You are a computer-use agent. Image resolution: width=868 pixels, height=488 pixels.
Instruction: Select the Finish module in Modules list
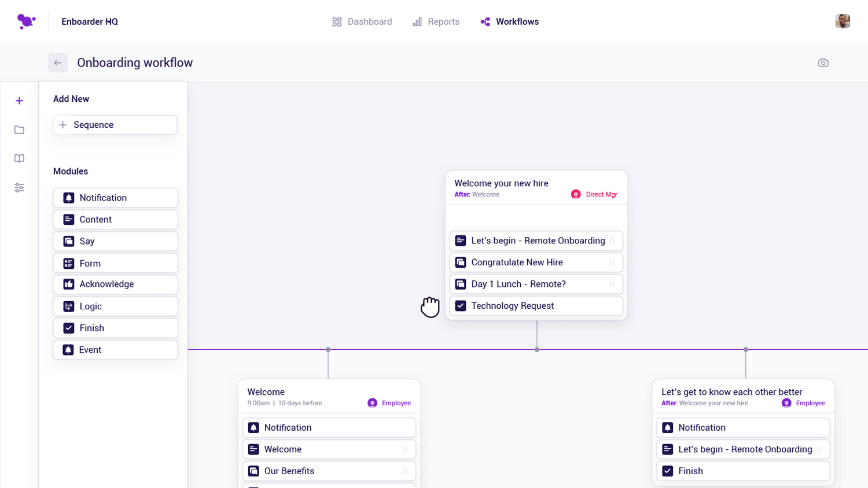click(x=116, y=328)
